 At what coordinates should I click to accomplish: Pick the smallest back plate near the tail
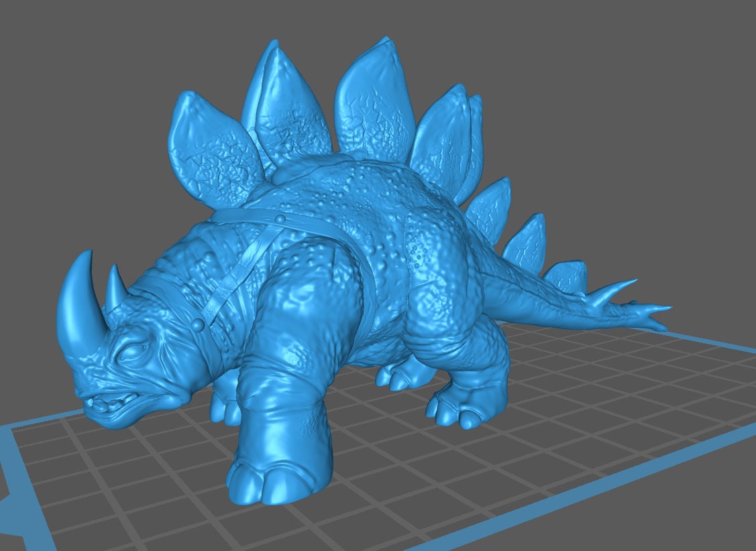click(x=567, y=276)
